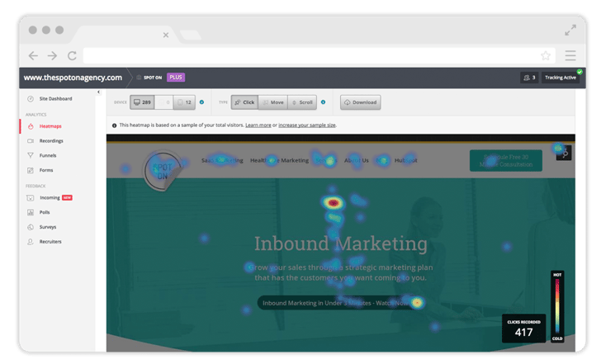Click the Download button
The height and width of the screenshot is (364, 601).
360,102
